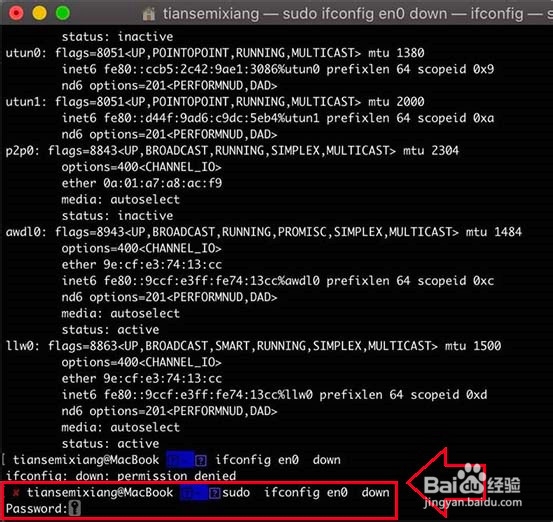Click the inet6 line ending with scopeid 0xd
The height and width of the screenshot is (522, 553).
tap(274, 395)
